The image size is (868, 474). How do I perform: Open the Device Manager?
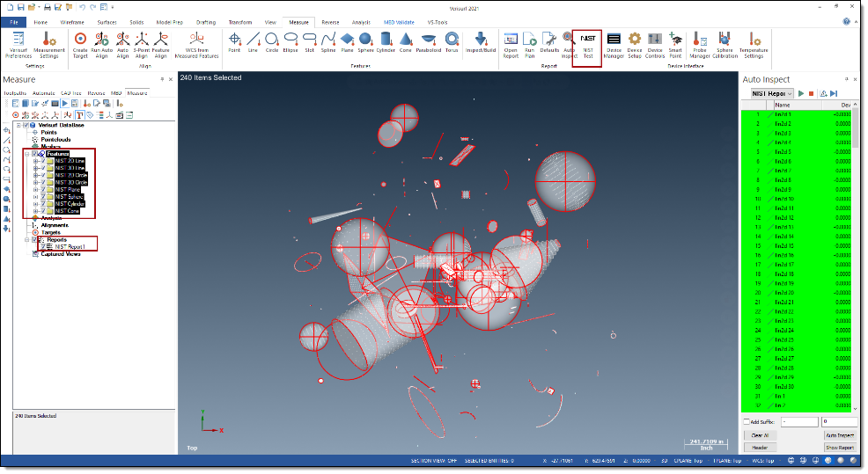614,45
